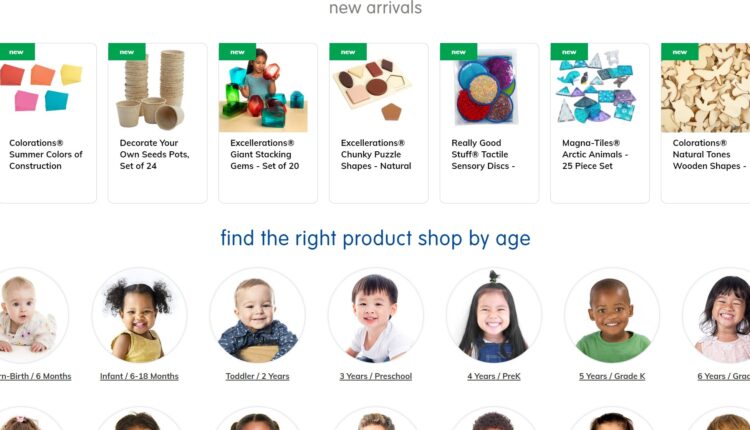Open the Excellerations Giant Stacking Gems title link
The height and width of the screenshot is (430, 750).
pos(265,154)
